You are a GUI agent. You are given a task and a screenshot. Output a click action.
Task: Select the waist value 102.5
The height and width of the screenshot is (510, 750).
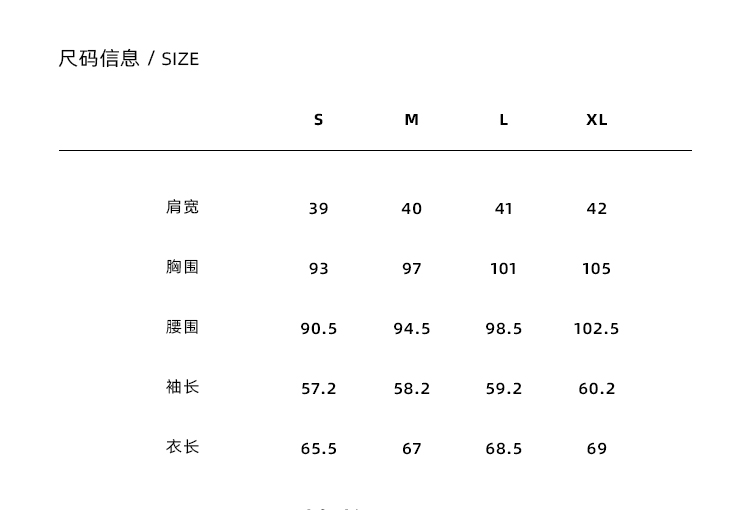597,329
